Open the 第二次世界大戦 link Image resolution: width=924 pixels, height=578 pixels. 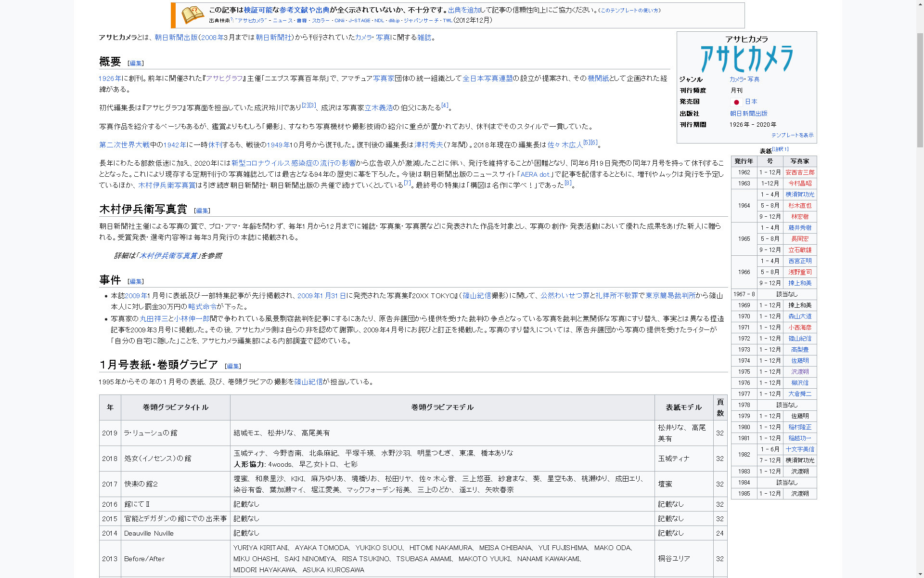tap(124, 145)
